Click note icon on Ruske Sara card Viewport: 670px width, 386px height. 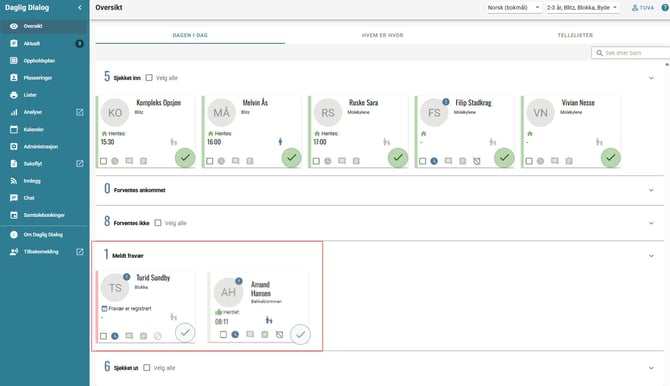tap(356, 161)
